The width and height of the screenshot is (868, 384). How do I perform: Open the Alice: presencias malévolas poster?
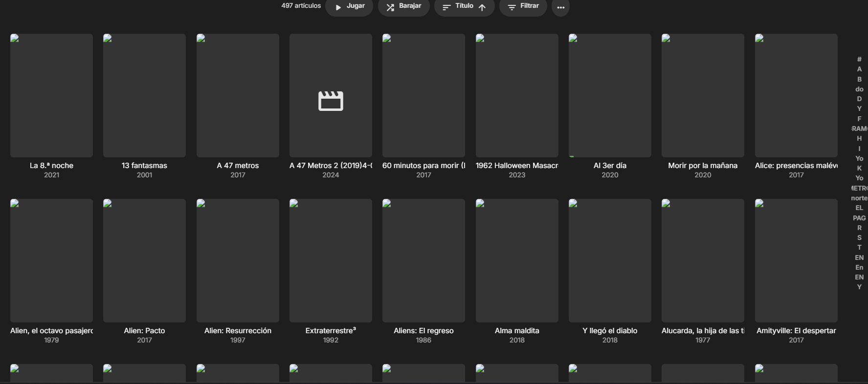coord(796,95)
